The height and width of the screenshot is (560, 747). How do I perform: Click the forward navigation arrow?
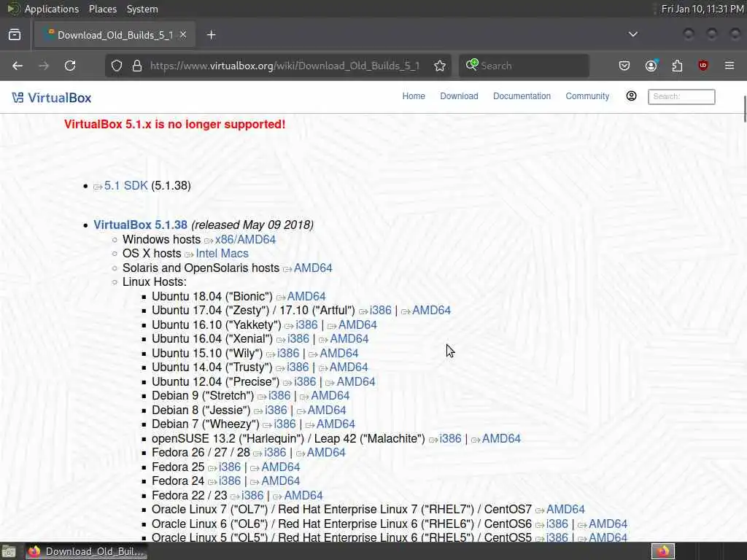coord(44,66)
